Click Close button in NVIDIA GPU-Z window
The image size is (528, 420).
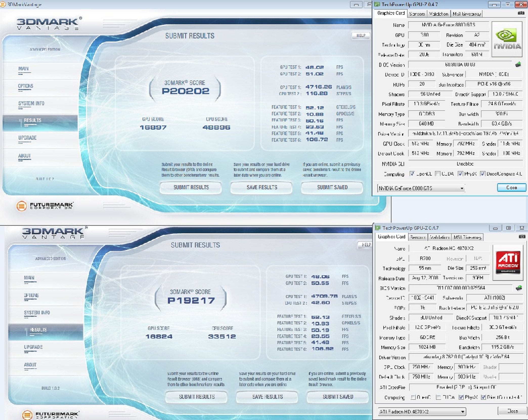click(x=512, y=187)
